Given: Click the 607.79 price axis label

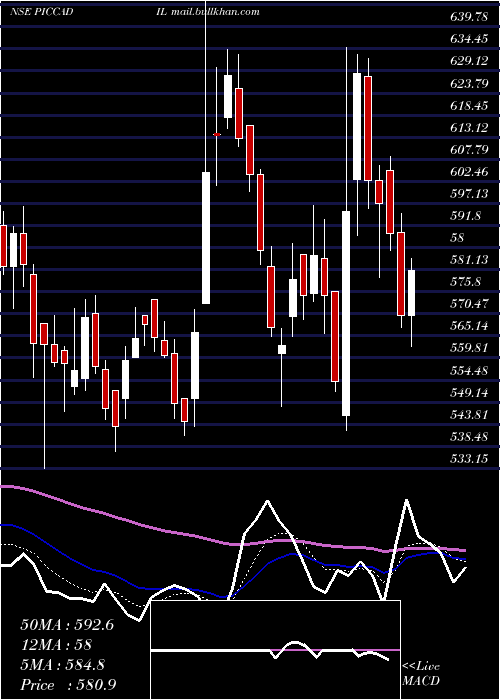Looking at the screenshot, I should (x=469, y=150).
